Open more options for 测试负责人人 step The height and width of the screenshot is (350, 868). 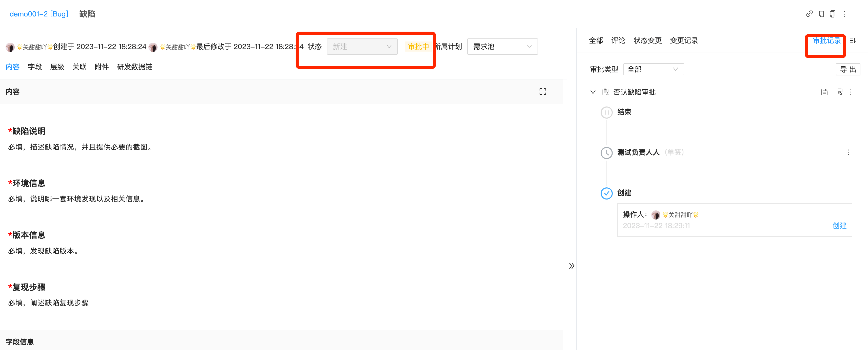coord(849,152)
